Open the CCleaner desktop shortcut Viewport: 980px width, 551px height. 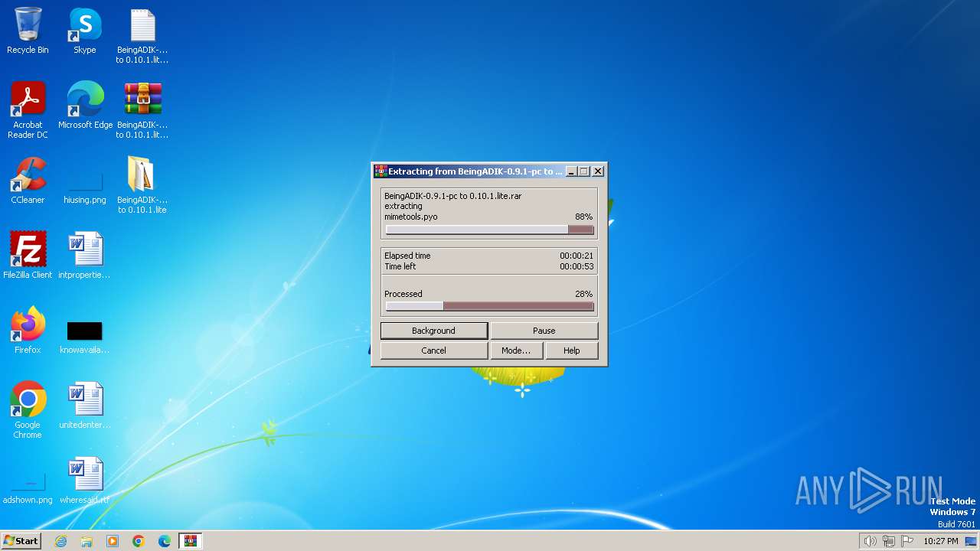pos(28,181)
